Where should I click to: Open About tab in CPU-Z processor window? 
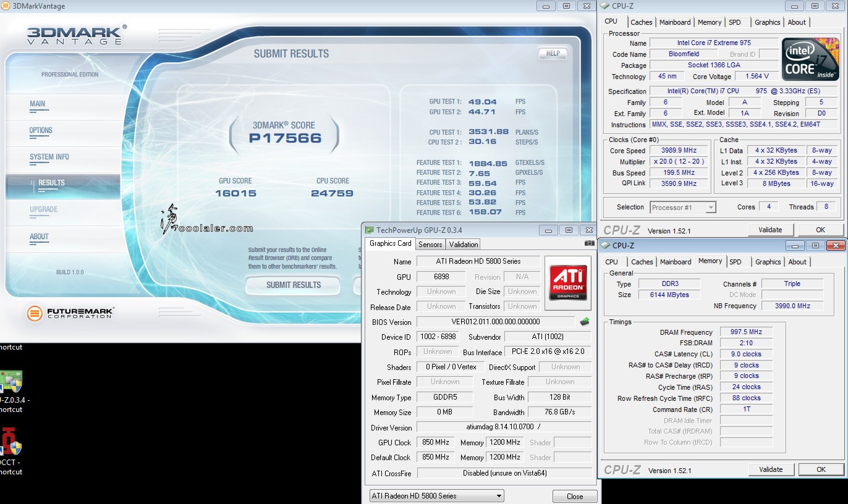coord(797,22)
